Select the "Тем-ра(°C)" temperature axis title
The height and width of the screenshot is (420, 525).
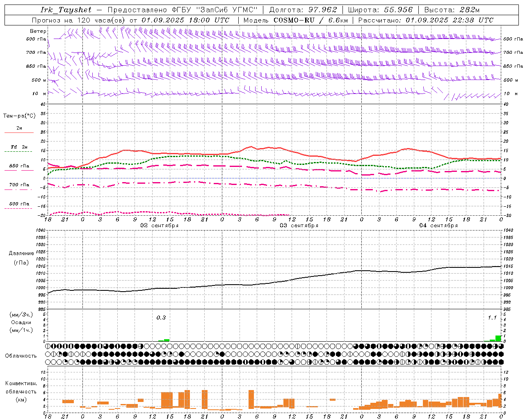[19, 116]
